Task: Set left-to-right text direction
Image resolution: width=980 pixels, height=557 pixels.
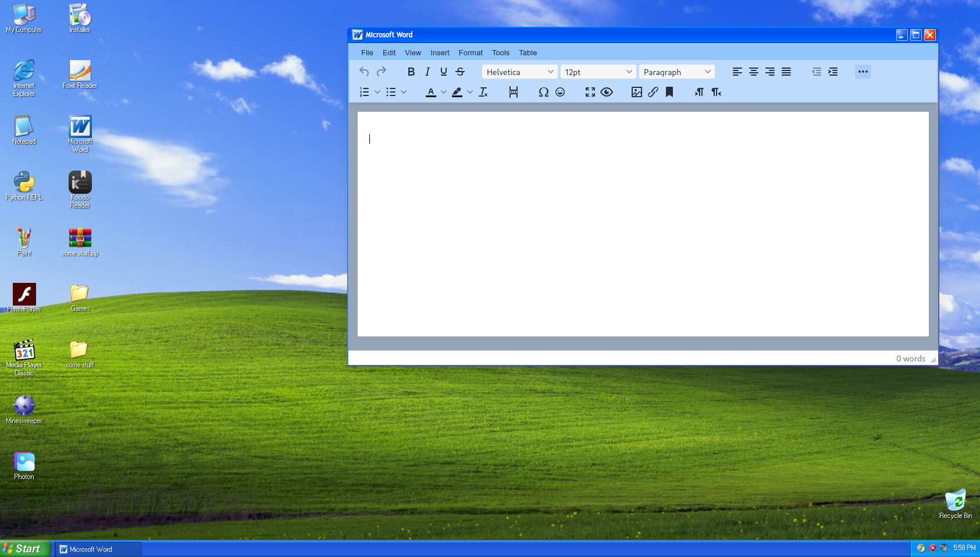Action: click(700, 92)
